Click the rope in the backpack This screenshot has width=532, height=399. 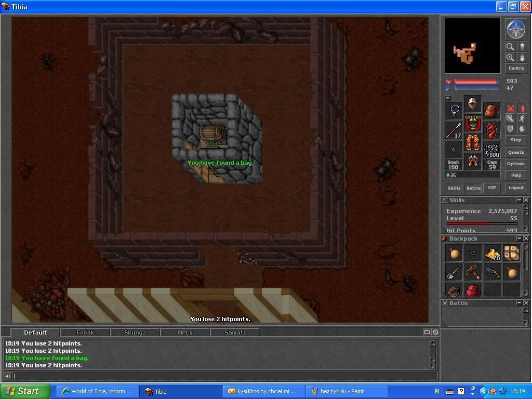click(x=454, y=290)
